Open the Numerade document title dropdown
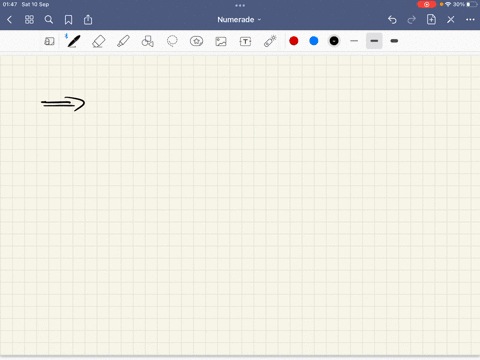This screenshot has width=480, height=360. (239, 20)
